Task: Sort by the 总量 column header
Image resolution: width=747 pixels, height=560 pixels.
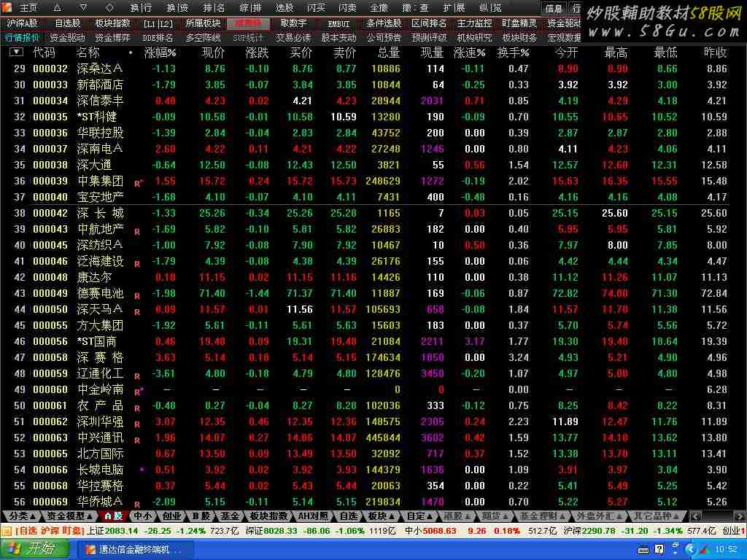Action: (388, 52)
